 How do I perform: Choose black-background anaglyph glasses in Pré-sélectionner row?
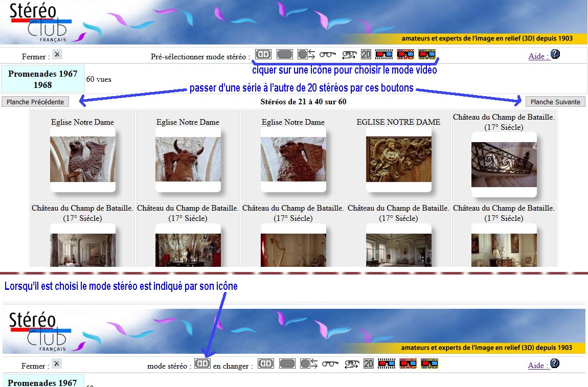384,54
